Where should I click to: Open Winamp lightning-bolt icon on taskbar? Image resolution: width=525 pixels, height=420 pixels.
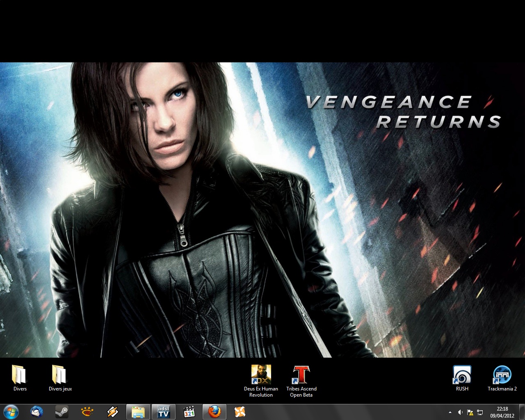click(x=112, y=412)
